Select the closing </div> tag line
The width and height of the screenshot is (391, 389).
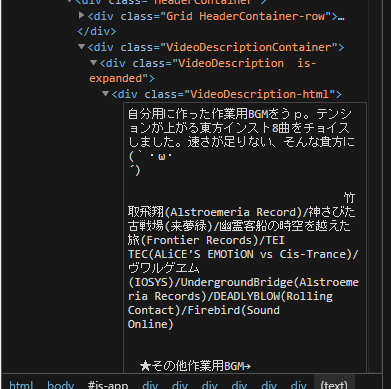(97, 32)
